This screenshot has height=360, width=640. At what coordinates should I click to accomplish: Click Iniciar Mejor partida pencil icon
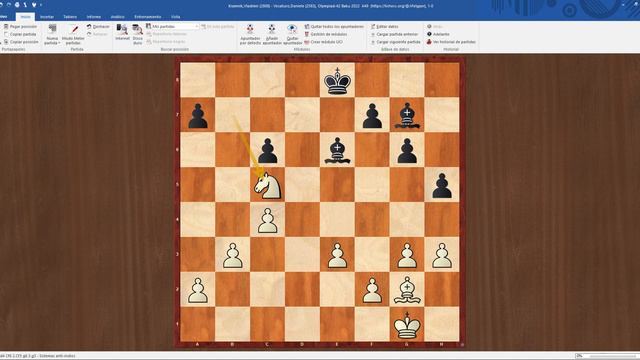pyautogui.click(x=74, y=29)
